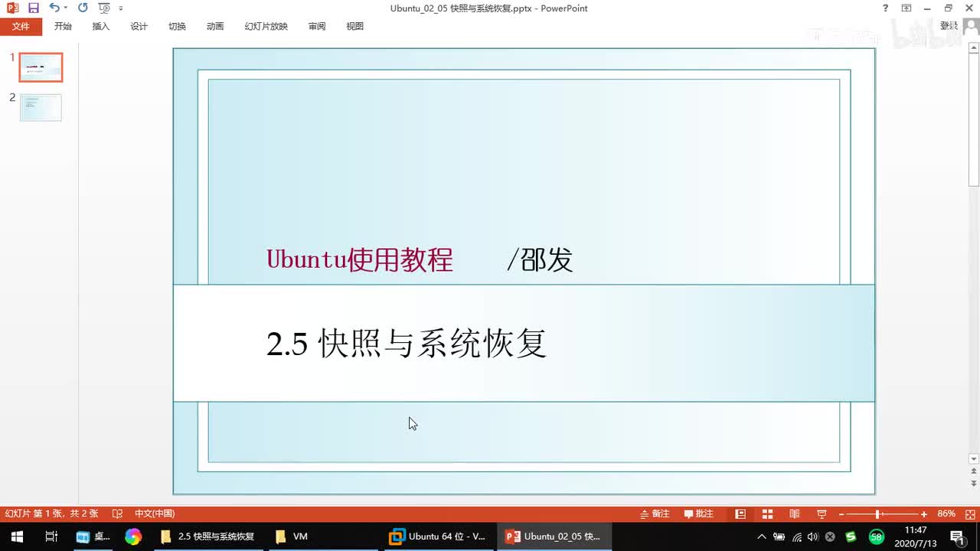980x551 pixels.
Task: Click vertical scrollbar up arrow
Action: 974,49
